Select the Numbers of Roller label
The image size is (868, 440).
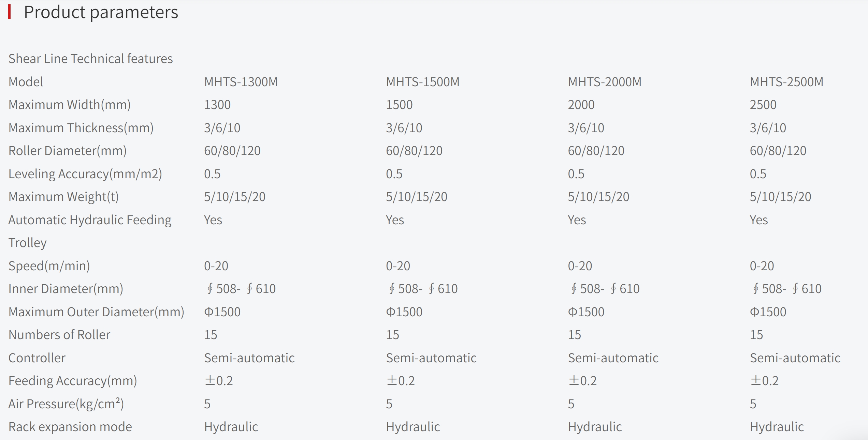59,335
